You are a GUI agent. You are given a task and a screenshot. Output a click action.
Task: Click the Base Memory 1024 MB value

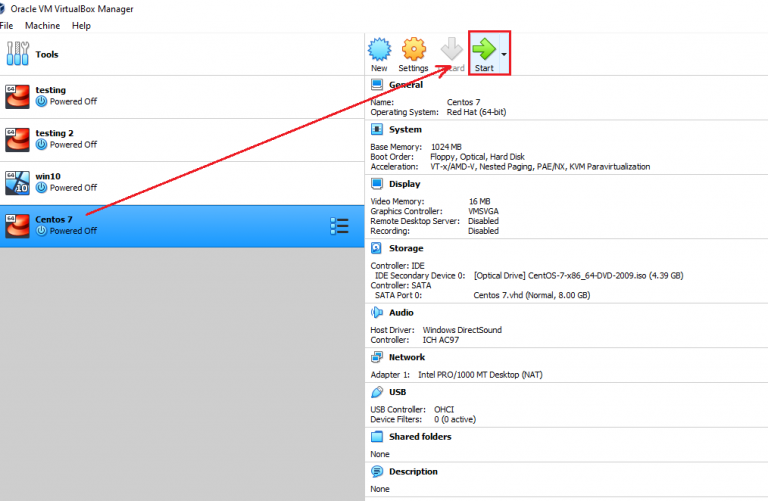pyautogui.click(x=446, y=146)
